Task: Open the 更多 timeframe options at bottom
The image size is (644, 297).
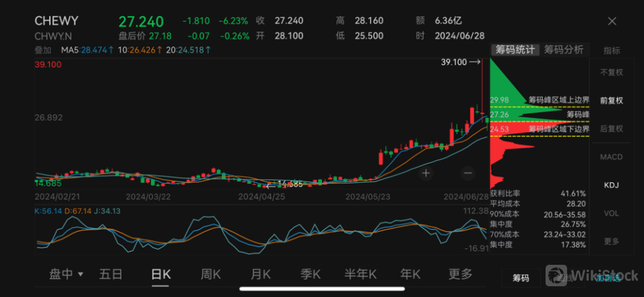Action: click(x=460, y=274)
